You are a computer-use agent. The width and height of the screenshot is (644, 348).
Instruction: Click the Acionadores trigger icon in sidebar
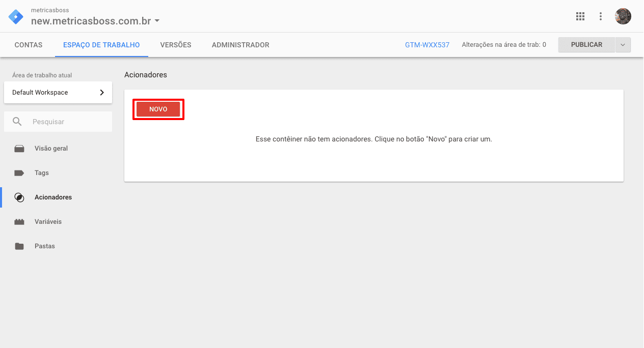pyautogui.click(x=19, y=197)
